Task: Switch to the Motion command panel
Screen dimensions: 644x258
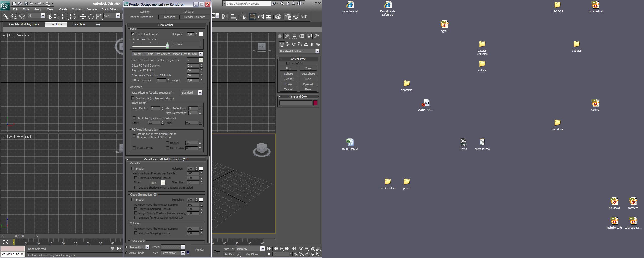Action: point(302,36)
